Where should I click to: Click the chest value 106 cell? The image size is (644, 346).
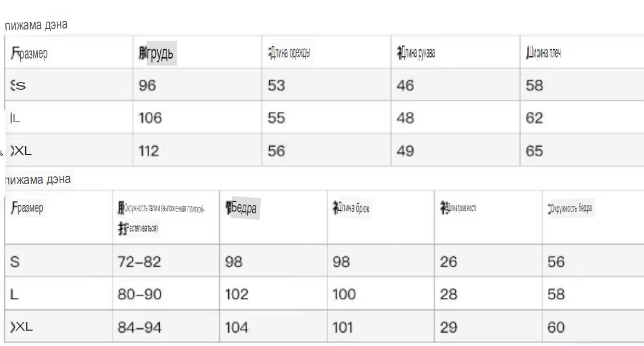(x=197, y=118)
